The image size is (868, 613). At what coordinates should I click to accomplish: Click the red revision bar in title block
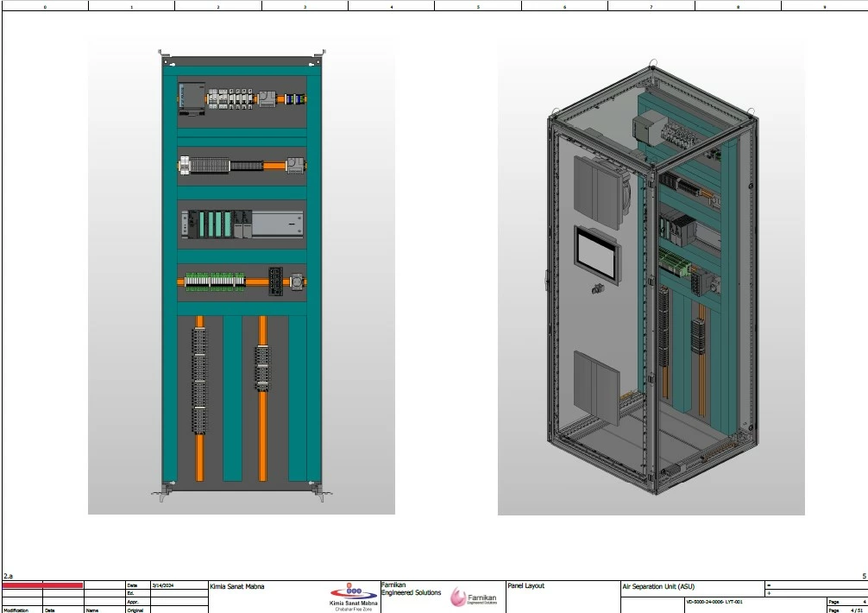[x=42, y=585]
